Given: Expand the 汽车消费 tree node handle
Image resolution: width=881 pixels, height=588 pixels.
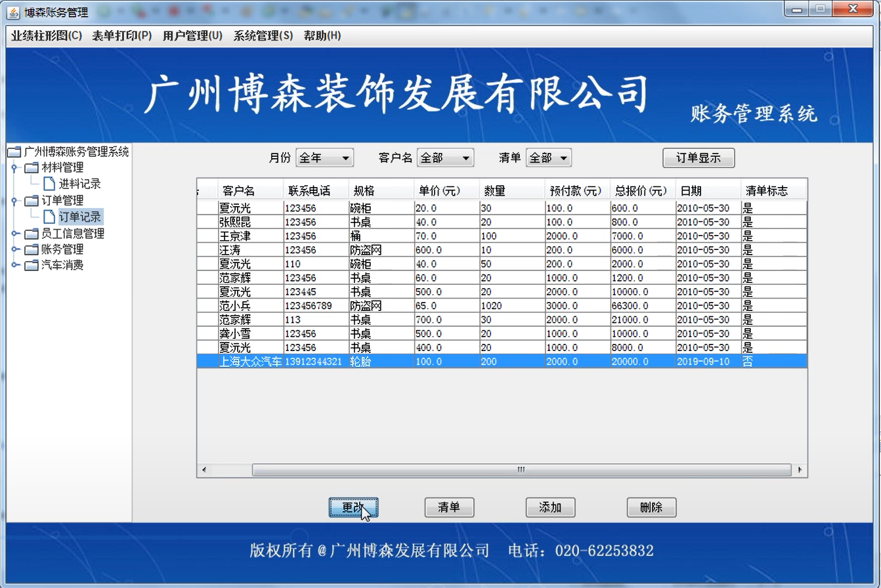Looking at the screenshot, I should pos(15,265).
